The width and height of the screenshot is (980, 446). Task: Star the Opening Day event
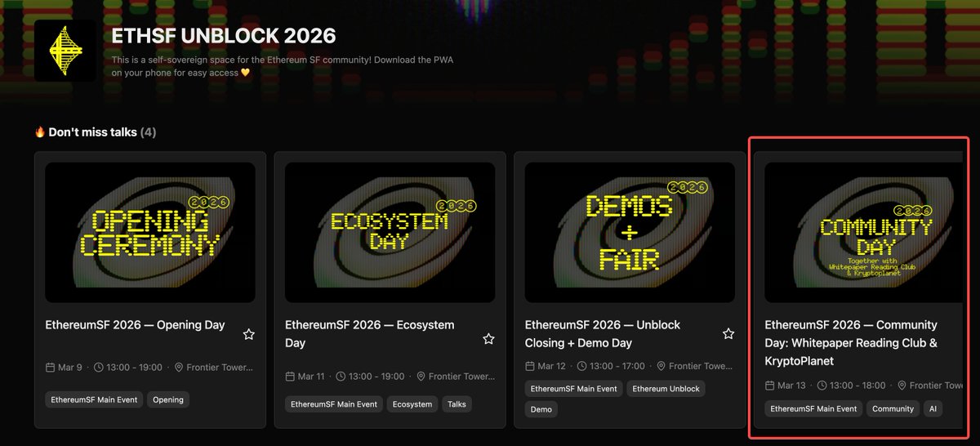[x=249, y=334]
